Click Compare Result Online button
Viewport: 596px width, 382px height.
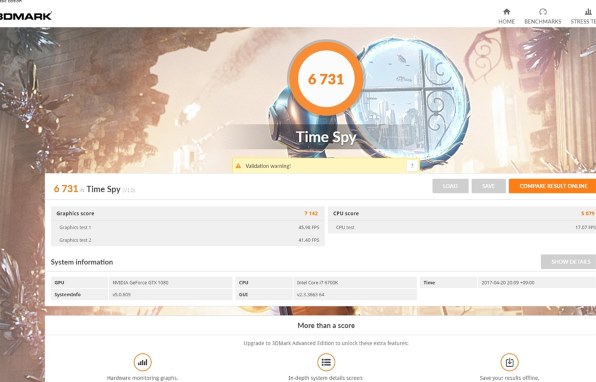tap(552, 186)
